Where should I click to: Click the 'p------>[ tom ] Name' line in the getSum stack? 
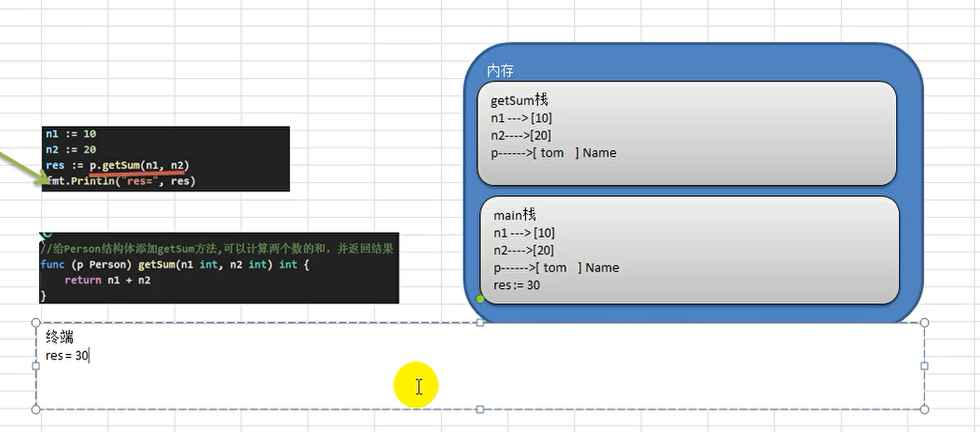coord(553,153)
